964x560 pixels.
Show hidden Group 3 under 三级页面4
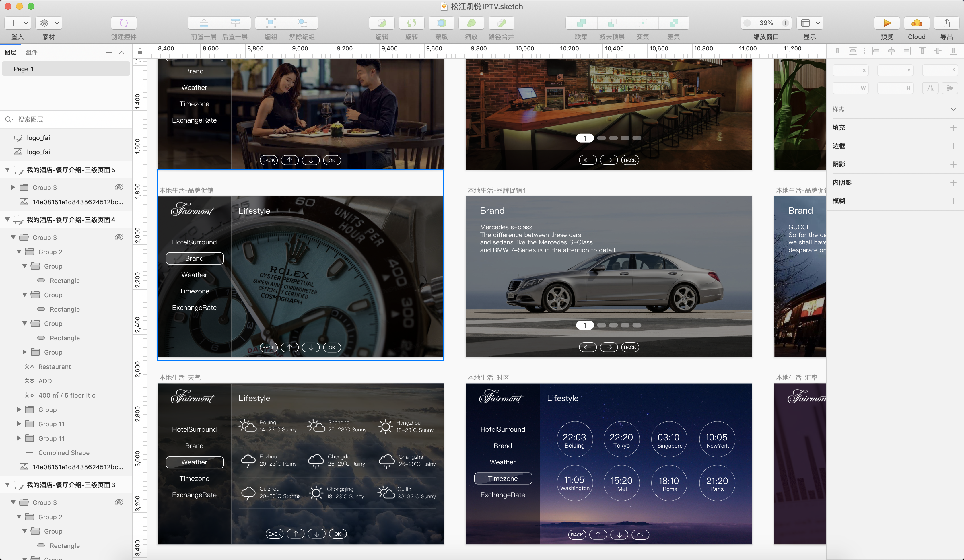pyautogui.click(x=119, y=238)
